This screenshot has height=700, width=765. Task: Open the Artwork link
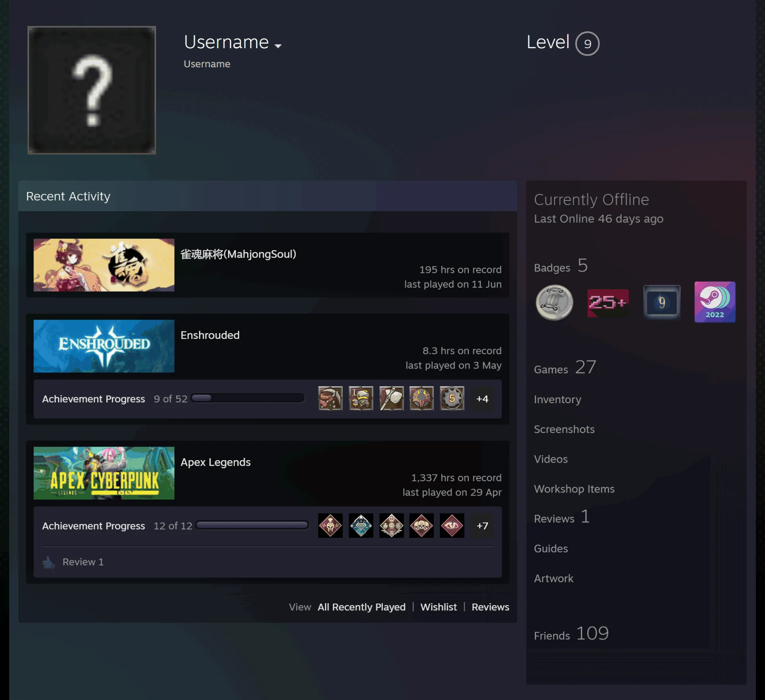pos(553,578)
